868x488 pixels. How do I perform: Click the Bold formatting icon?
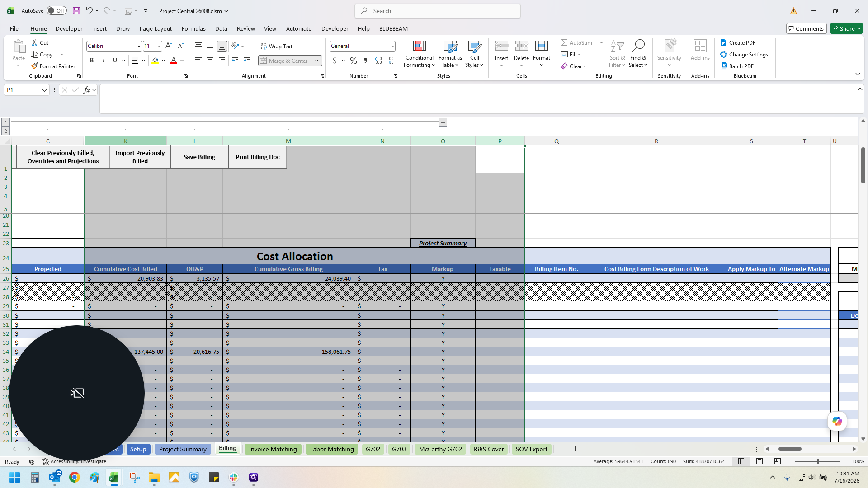92,61
